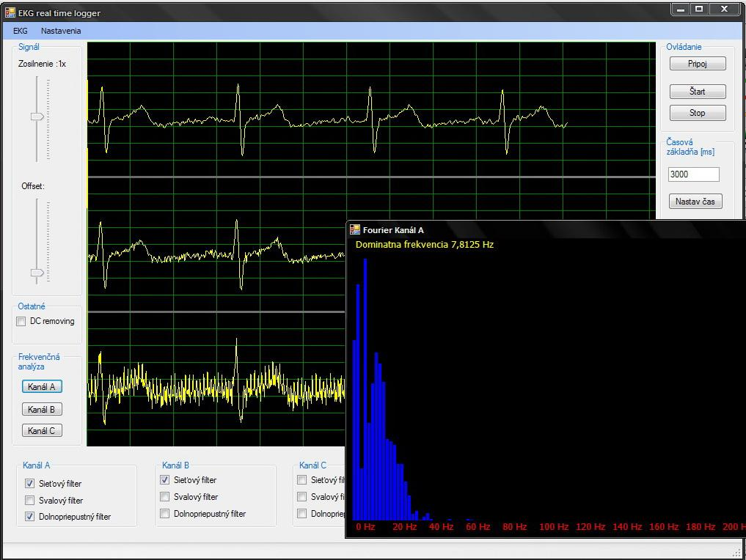Click the 20 Hz axis label
The width and height of the screenshot is (746, 560).
point(404,527)
